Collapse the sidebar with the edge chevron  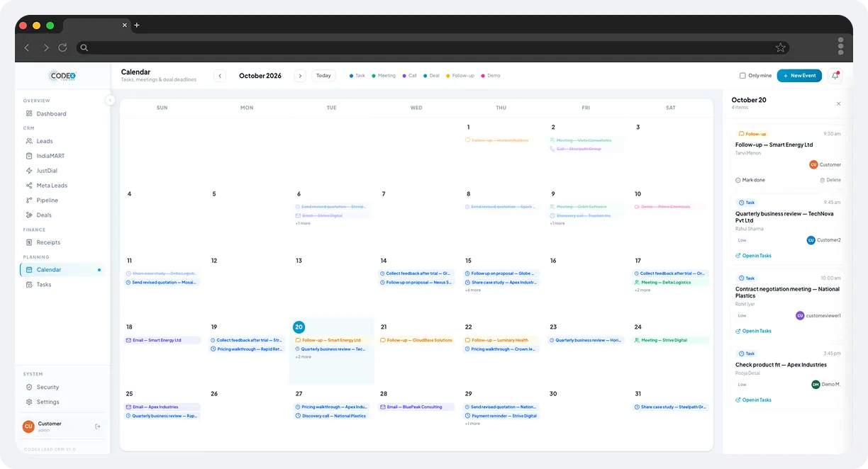[x=110, y=100]
